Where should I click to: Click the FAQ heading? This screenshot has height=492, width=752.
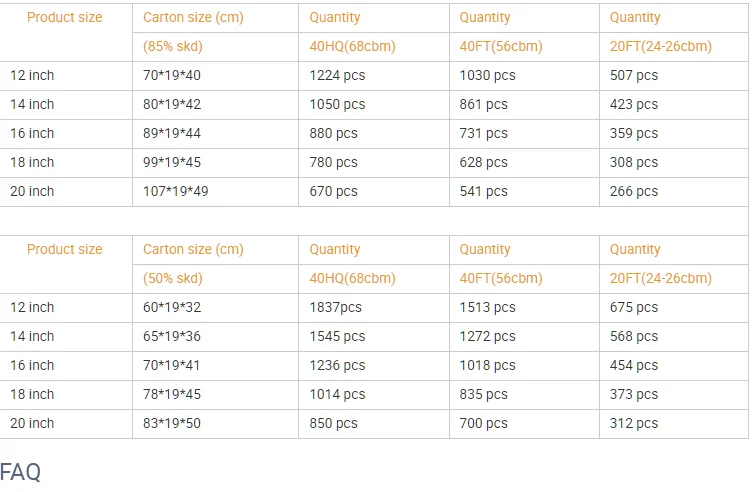(21, 471)
